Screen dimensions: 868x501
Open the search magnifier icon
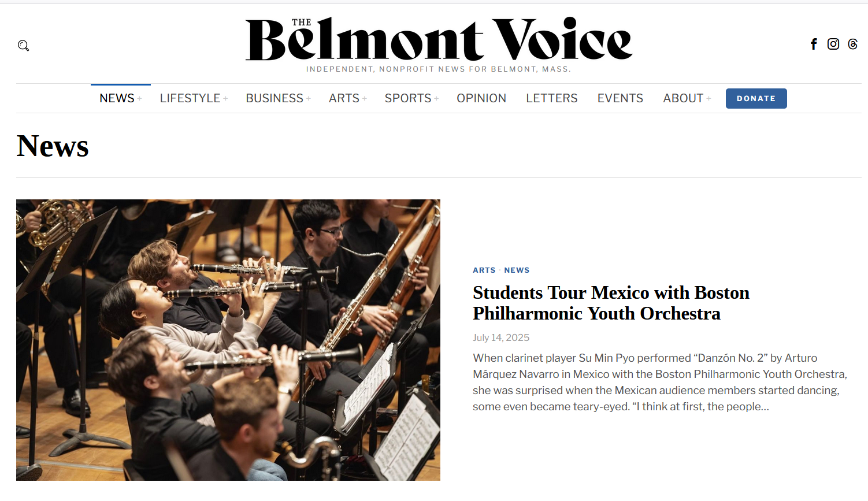23,46
